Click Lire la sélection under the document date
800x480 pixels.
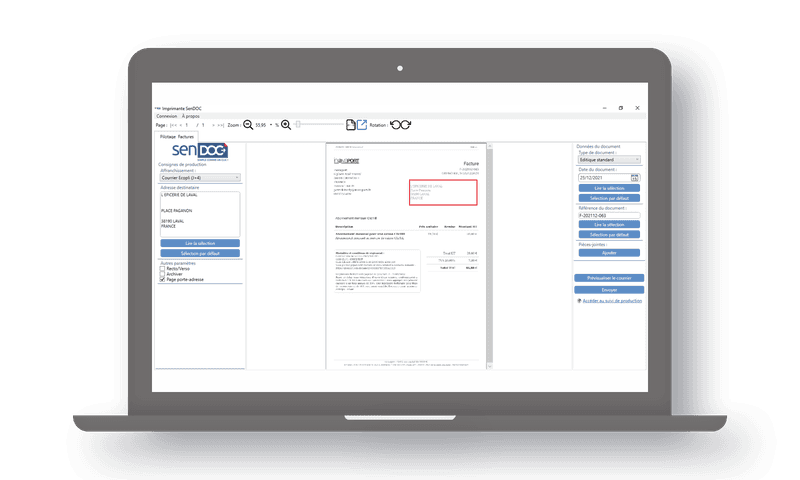(609, 188)
